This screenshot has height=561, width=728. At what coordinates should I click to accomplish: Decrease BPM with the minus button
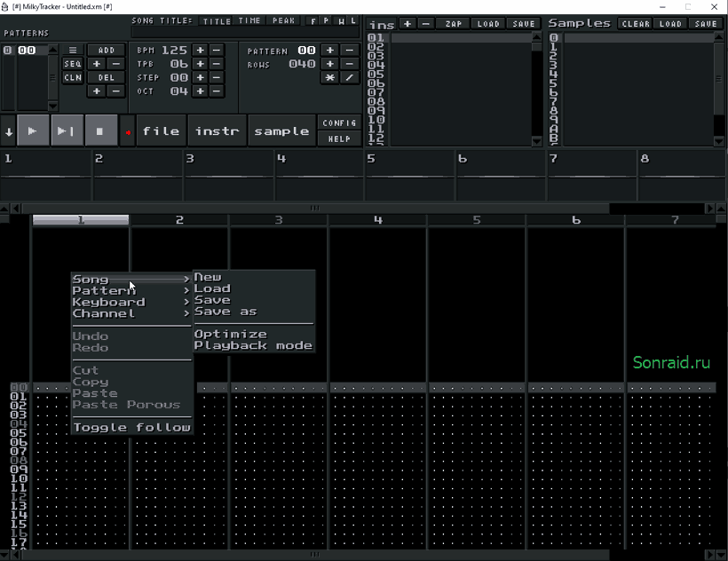pyautogui.click(x=217, y=50)
